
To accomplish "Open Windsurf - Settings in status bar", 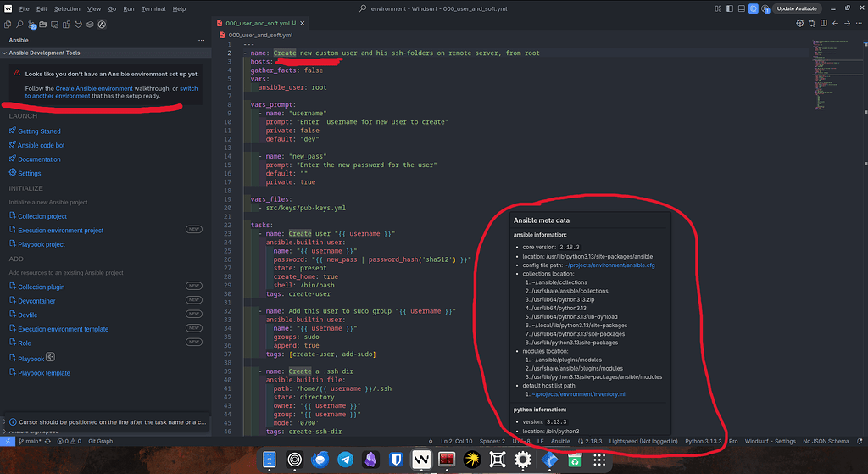I will tap(770, 441).
